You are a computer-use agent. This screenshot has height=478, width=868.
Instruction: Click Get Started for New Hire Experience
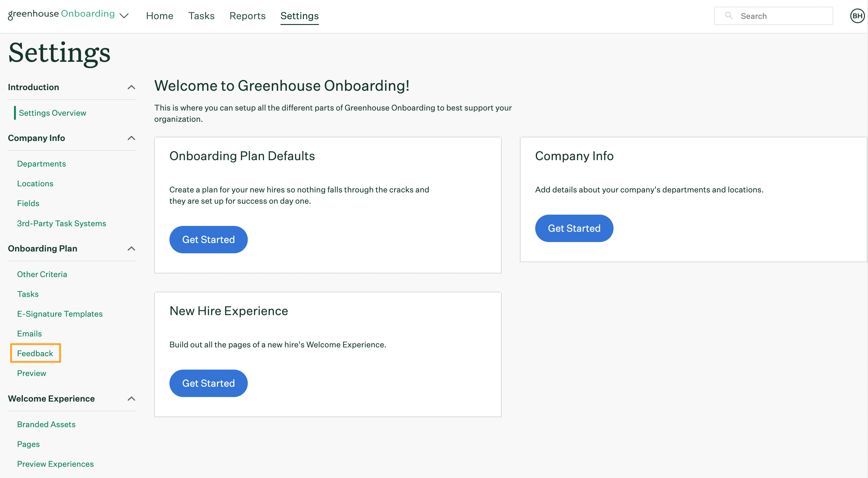[208, 383]
